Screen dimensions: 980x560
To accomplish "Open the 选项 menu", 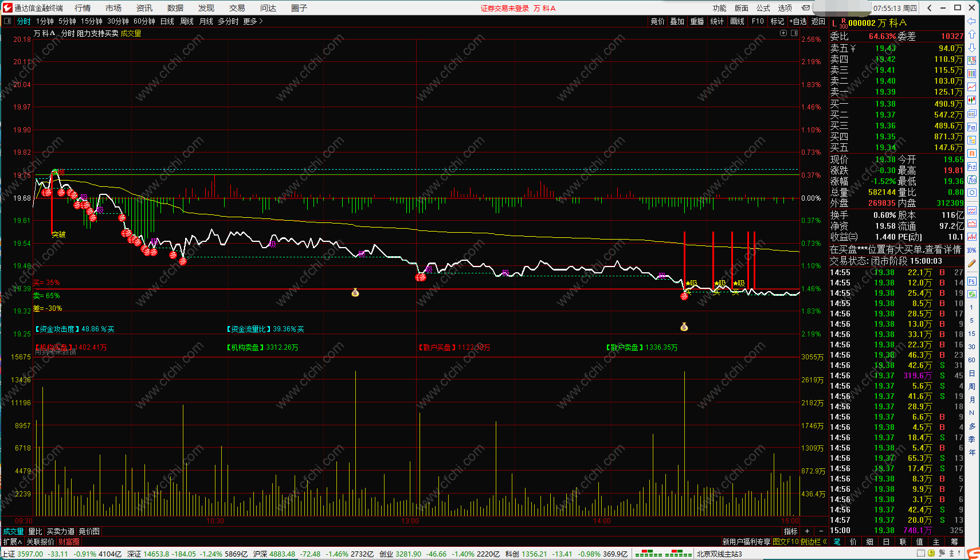I will 785,8.
